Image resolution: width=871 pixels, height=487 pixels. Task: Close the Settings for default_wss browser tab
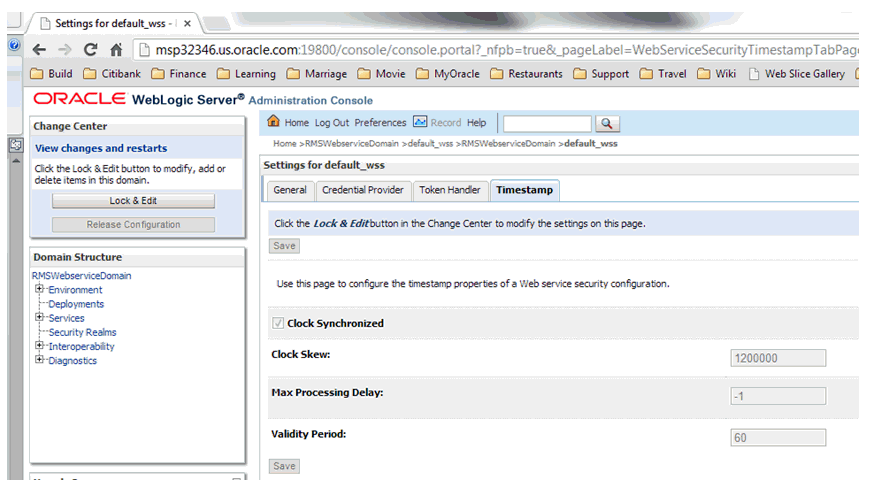pyautogui.click(x=187, y=23)
